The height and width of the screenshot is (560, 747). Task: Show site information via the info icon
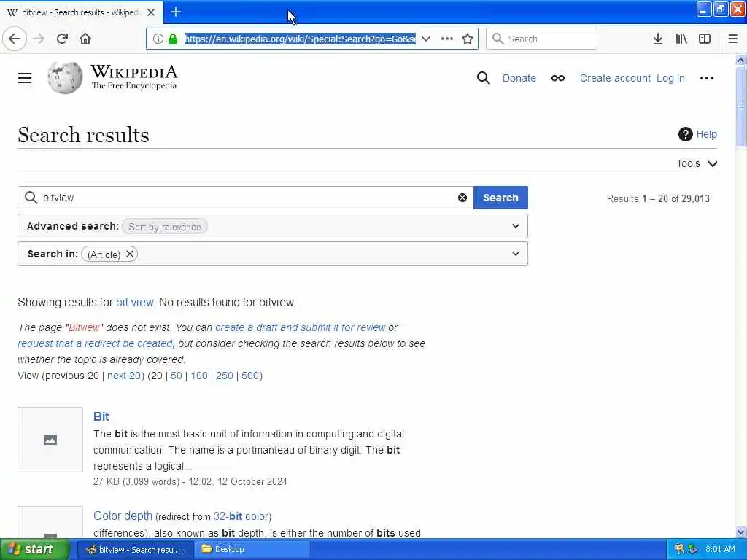[x=158, y=39]
